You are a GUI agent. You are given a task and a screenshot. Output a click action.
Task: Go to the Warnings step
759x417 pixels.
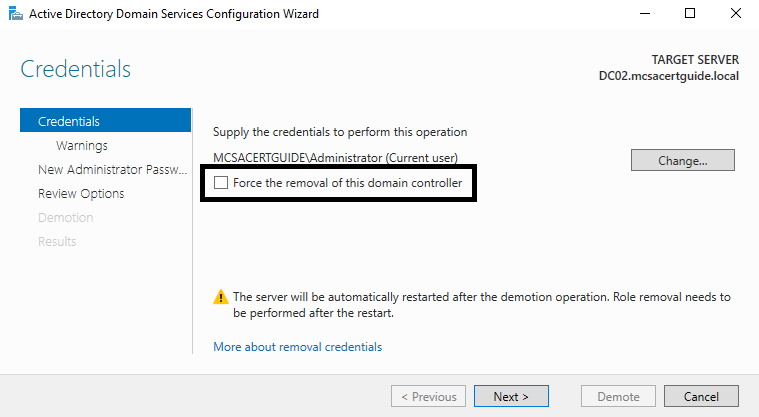(82, 145)
